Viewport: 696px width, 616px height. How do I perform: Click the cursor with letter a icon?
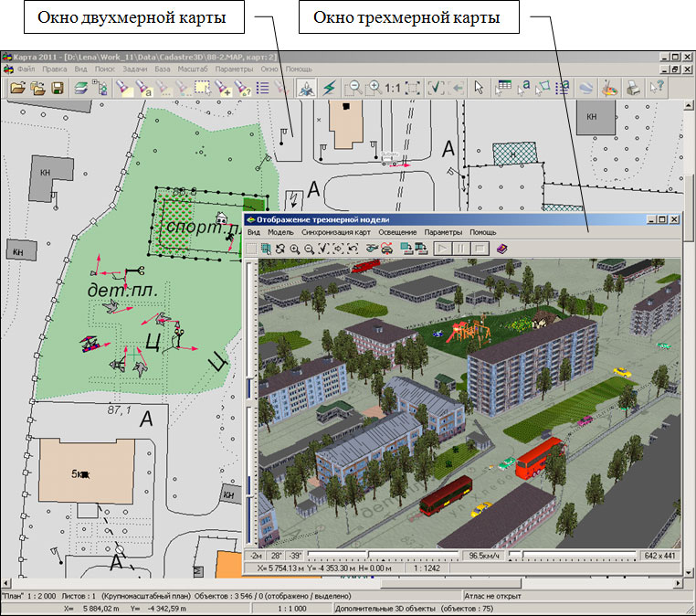[x=523, y=88]
